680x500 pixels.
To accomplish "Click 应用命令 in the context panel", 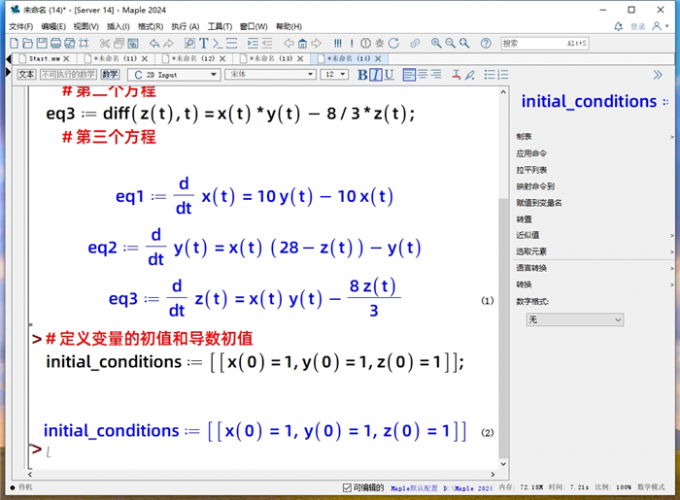I will pos(532,154).
